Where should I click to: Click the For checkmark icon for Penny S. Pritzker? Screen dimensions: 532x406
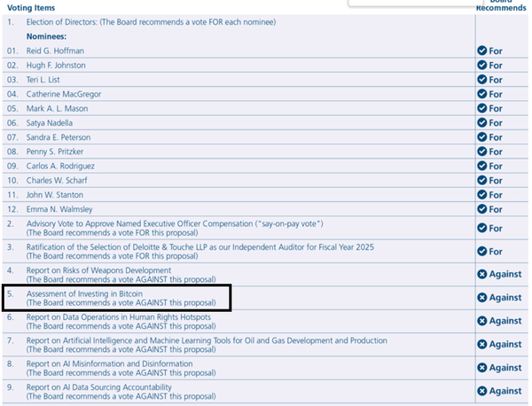point(481,152)
